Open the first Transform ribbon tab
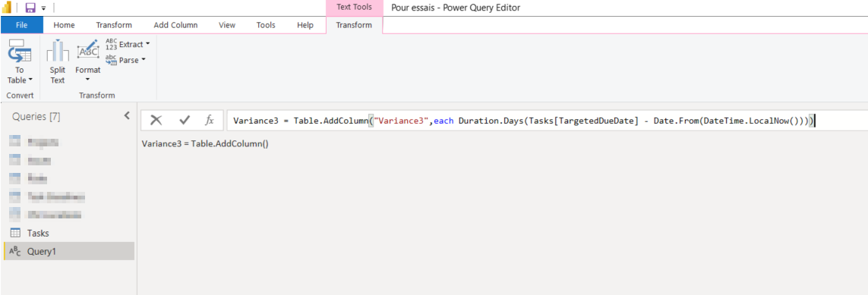868x295 pixels. coord(114,25)
